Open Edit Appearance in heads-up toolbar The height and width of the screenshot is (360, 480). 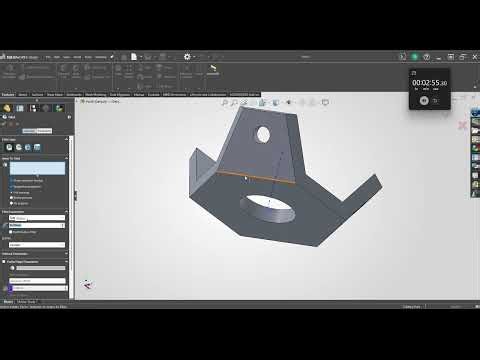303,102
